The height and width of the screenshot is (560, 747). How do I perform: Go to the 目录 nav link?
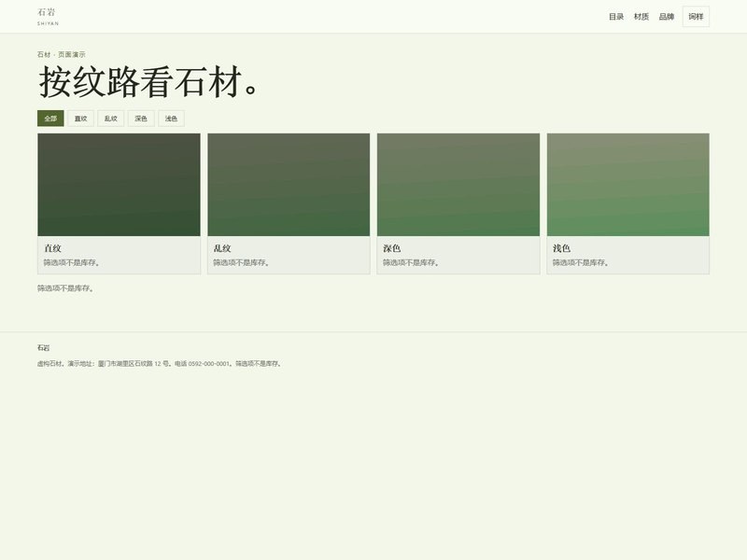coord(616,17)
